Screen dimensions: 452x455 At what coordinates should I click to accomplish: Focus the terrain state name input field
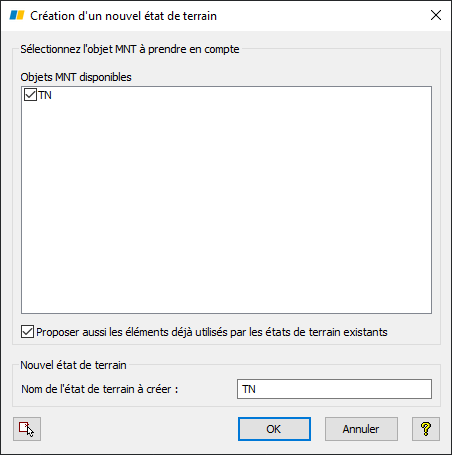334,389
